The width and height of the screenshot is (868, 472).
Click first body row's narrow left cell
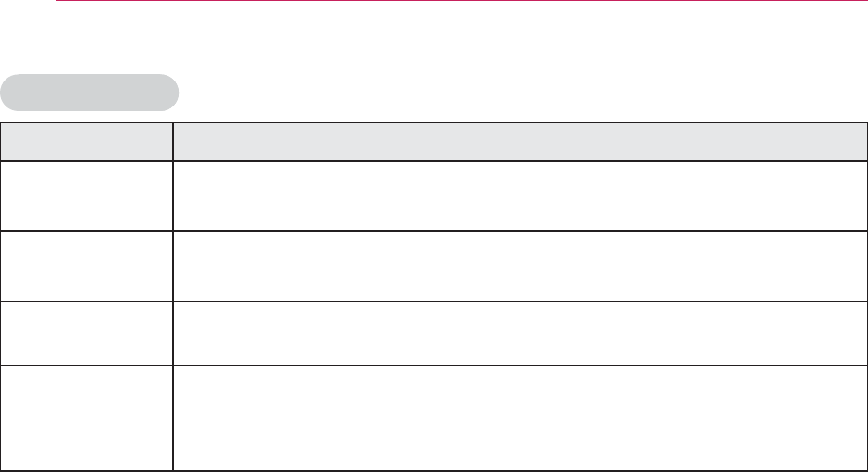tap(86, 196)
